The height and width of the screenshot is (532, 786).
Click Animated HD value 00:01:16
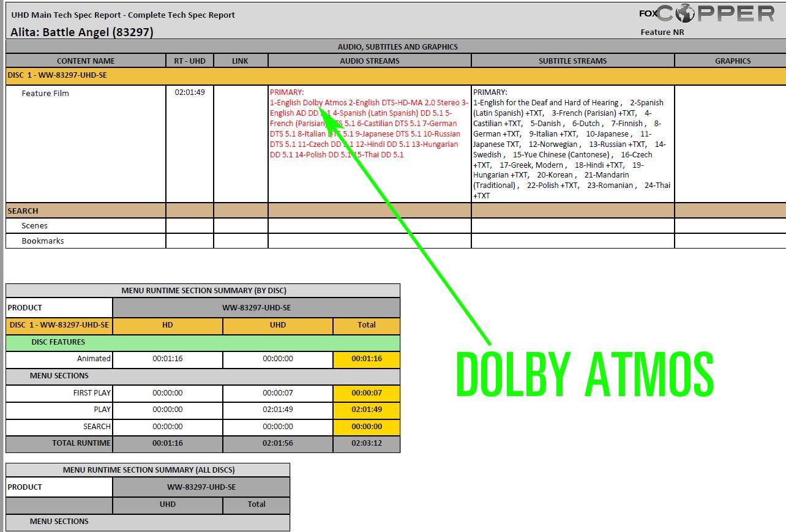[168, 359]
